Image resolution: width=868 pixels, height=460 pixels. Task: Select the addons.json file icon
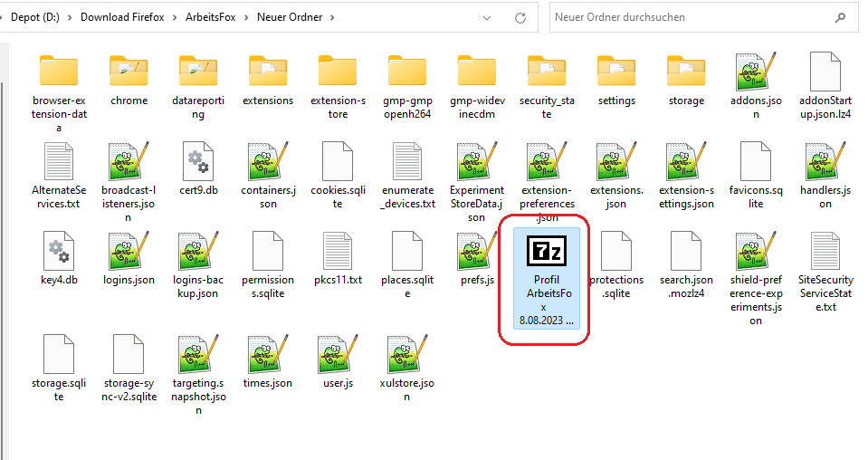tap(756, 71)
